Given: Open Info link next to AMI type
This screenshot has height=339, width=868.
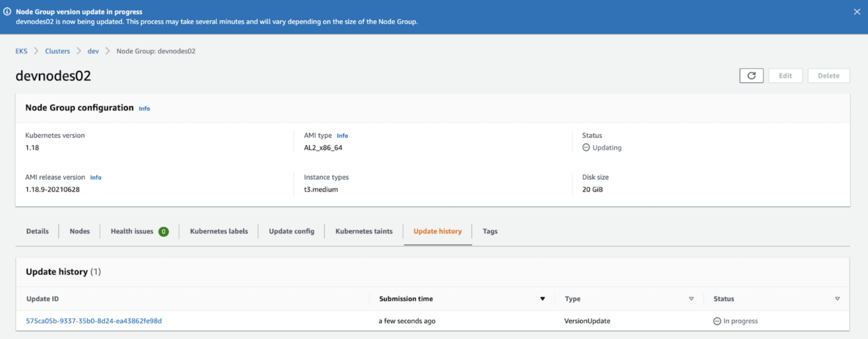Looking at the screenshot, I should tap(342, 136).
